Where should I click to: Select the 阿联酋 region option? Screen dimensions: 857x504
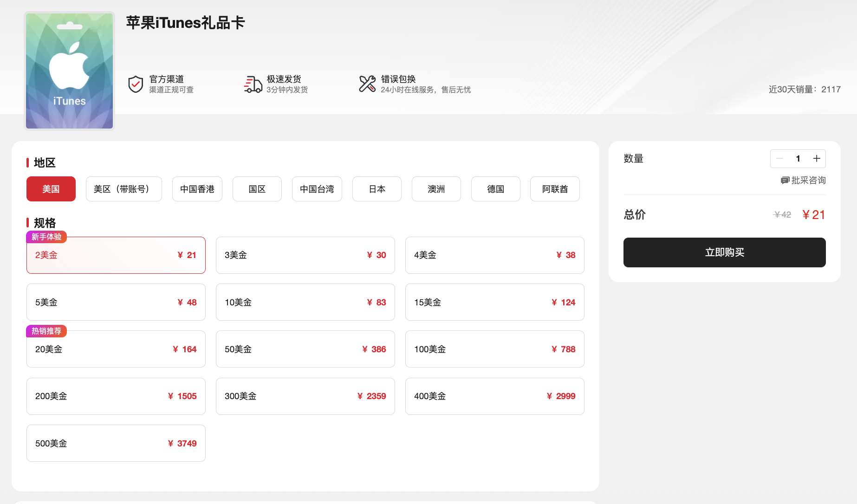click(555, 189)
